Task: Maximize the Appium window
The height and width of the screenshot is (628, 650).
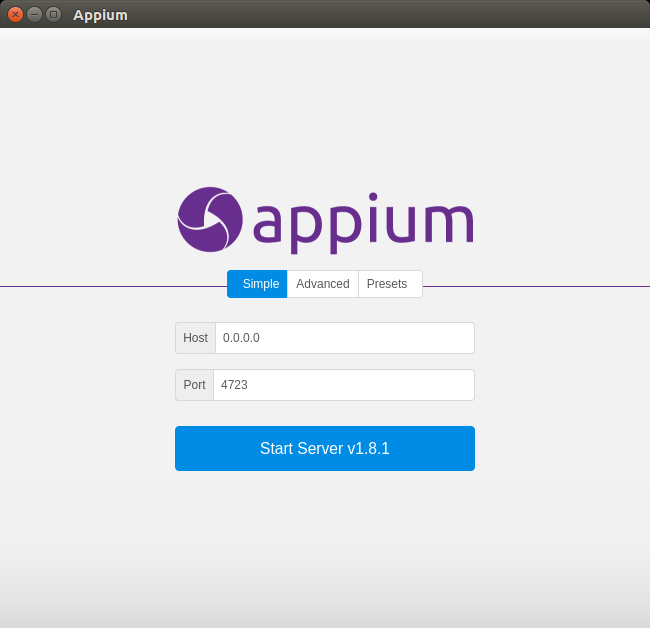Action: coord(53,15)
